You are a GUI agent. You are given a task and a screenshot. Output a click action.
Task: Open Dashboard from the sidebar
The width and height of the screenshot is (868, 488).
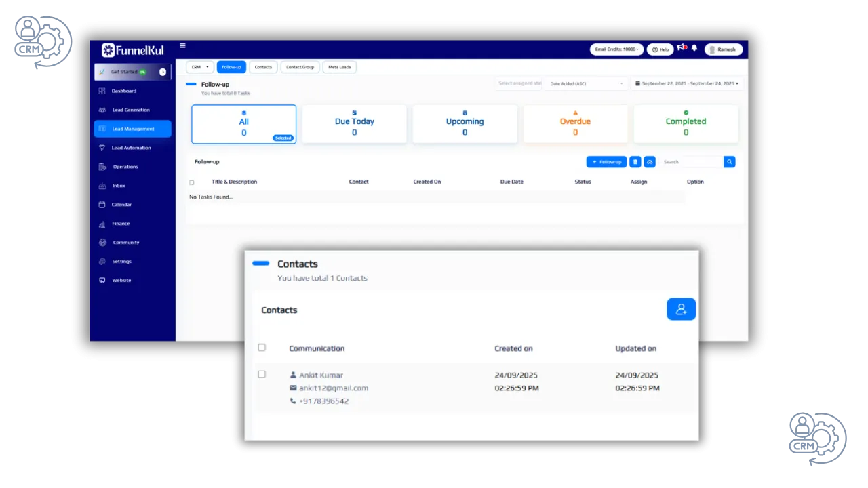[x=124, y=91]
